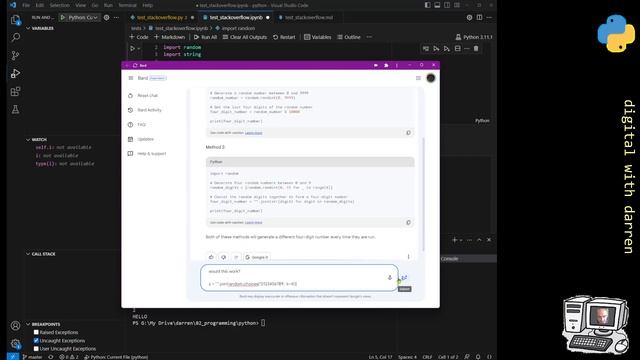Open the Source Control view
This screenshot has height=360, width=640.
[15, 56]
